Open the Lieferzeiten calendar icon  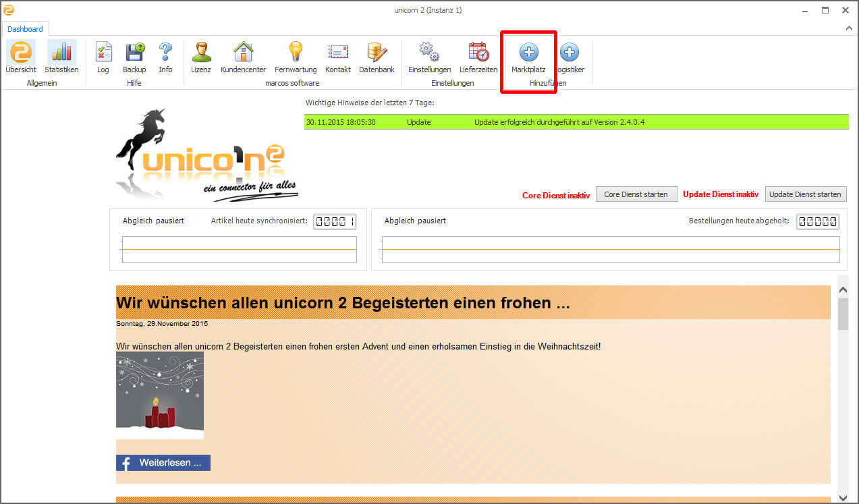click(x=478, y=53)
